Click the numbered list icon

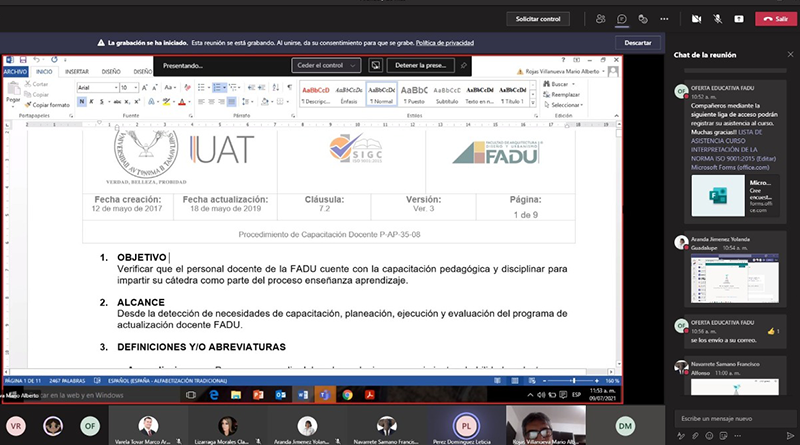[216, 88]
